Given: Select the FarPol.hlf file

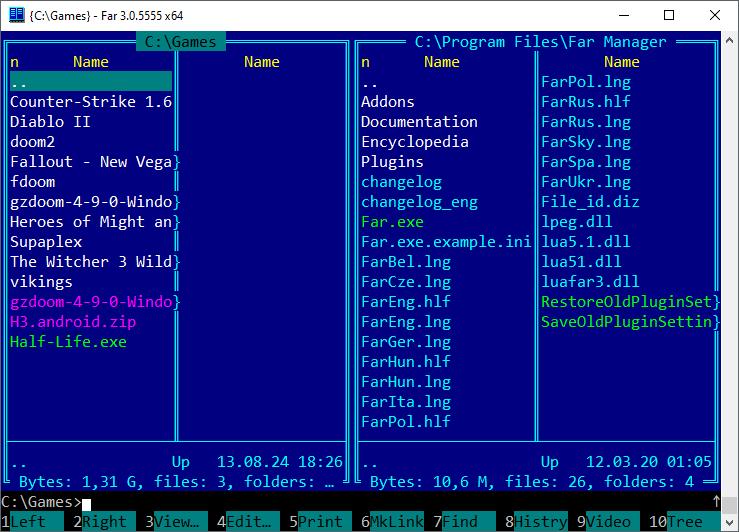Looking at the screenshot, I should [406, 422].
